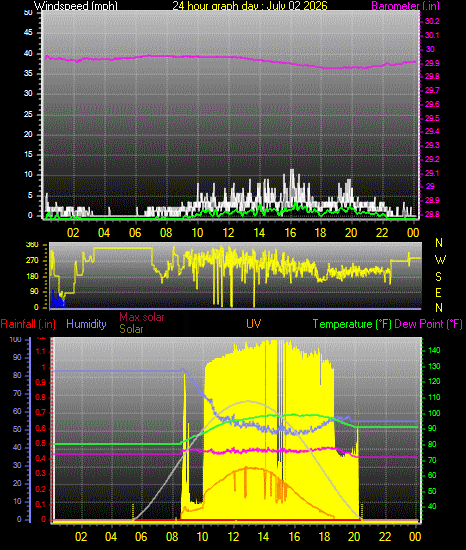Click the 120 value on temperature axis
This screenshot has height=550, width=466.
coord(434,382)
